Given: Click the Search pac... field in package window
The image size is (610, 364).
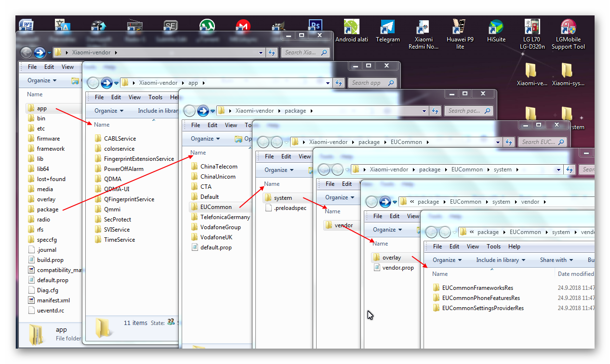Looking at the screenshot, I should tap(468, 111).
